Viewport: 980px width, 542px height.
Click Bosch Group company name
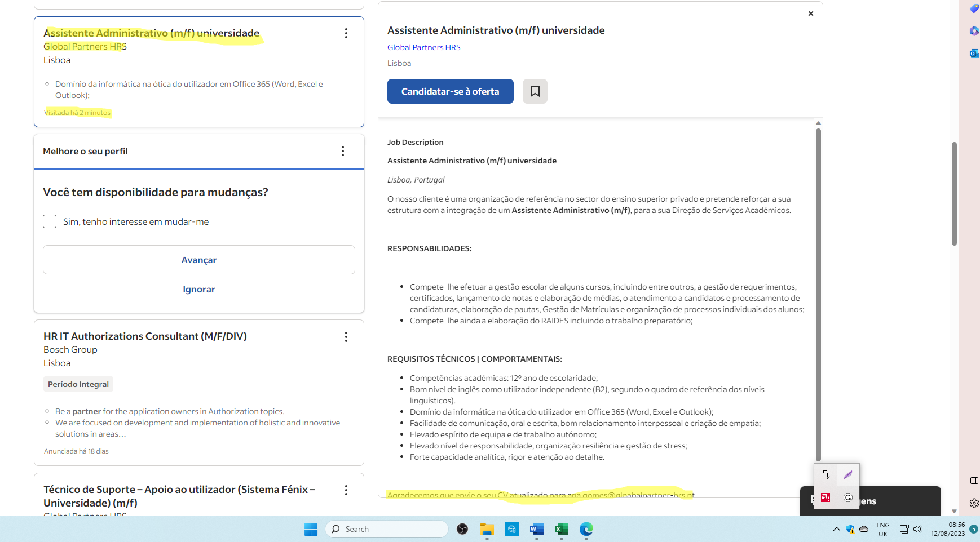[70, 350]
